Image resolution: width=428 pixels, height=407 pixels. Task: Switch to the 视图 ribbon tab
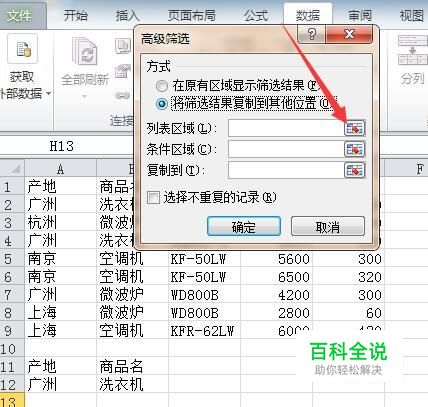click(x=411, y=16)
